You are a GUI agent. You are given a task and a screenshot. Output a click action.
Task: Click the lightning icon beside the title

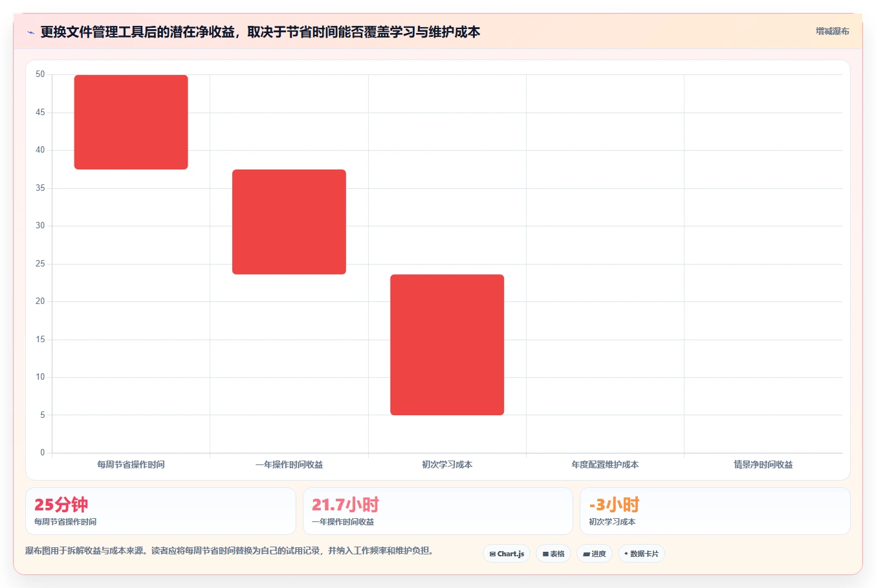point(30,32)
